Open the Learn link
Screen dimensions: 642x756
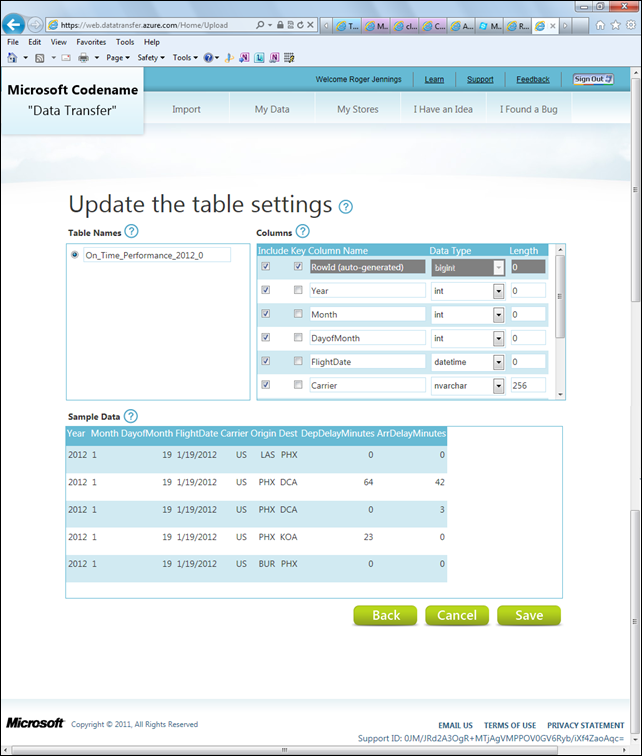(x=434, y=80)
